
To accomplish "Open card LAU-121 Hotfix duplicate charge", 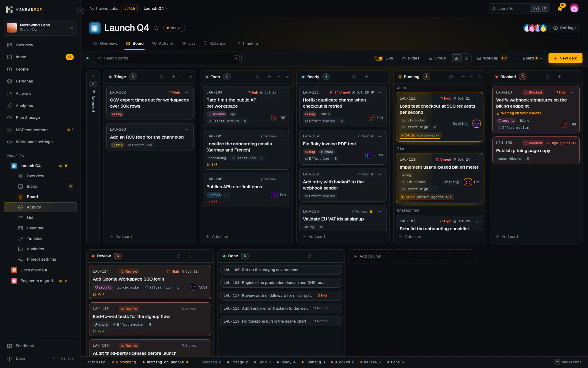I will (x=343, y=106).
